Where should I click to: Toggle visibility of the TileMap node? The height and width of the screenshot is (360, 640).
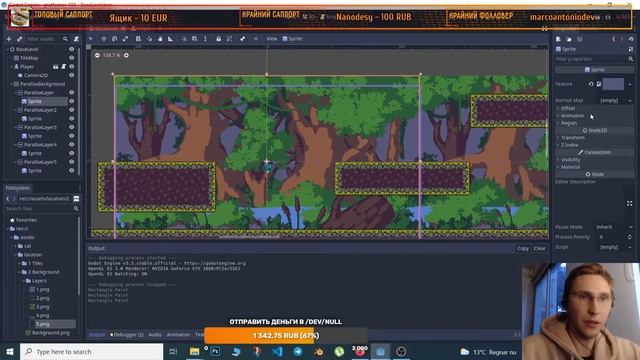point(71,58)
